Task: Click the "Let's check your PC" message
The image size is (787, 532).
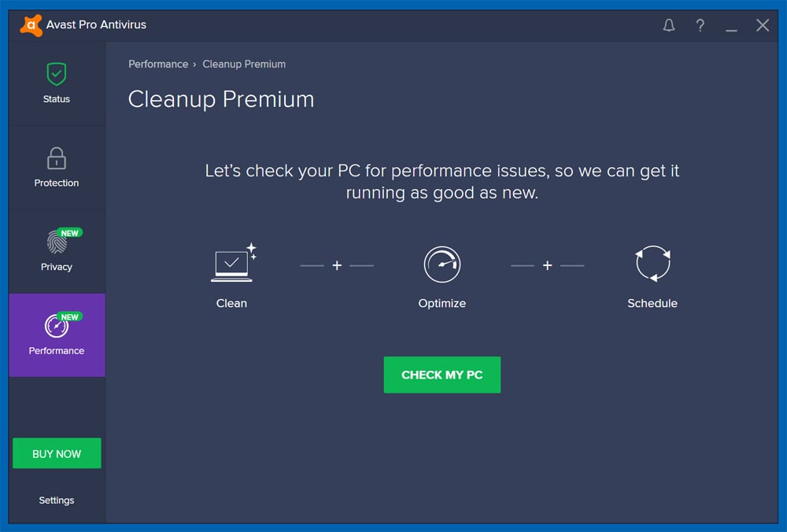Action: (x=442, y=181)
